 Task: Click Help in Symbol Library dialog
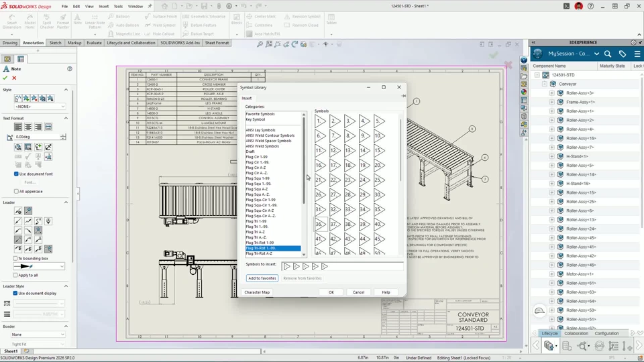[386, 292]
